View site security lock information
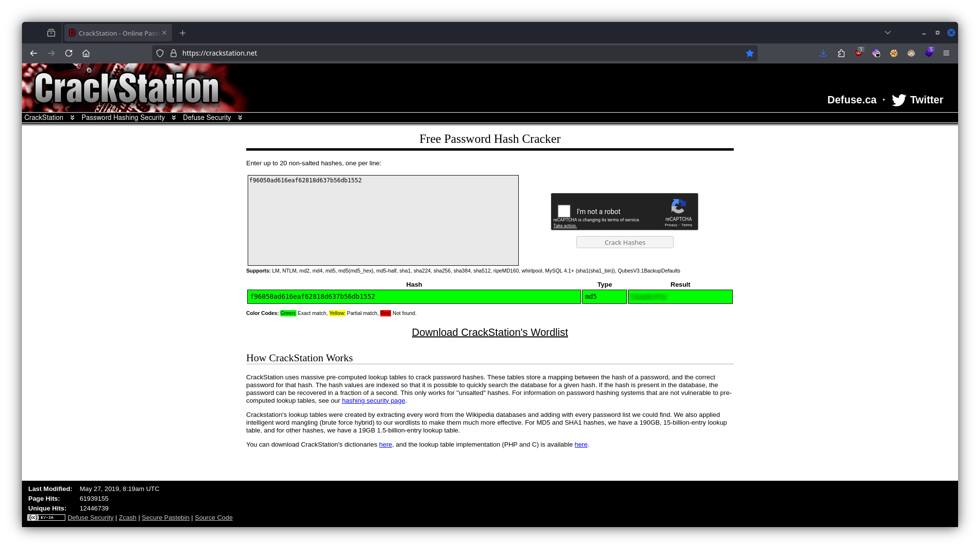This screenshot has height=549, width=980. click(173, 53)
